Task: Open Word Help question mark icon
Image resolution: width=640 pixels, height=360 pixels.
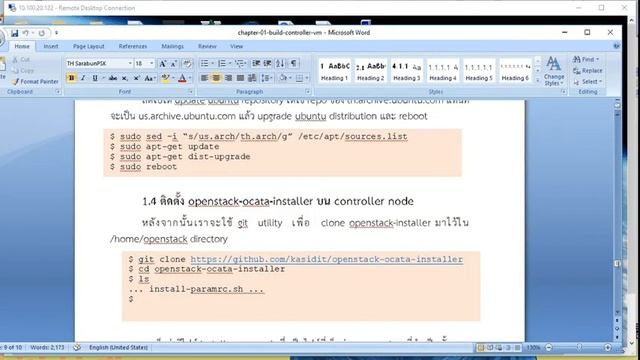Action: 617,47
